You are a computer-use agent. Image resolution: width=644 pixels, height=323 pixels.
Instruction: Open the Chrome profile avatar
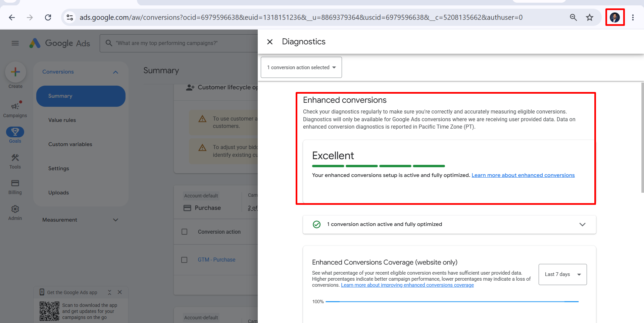tap(615, 17)
